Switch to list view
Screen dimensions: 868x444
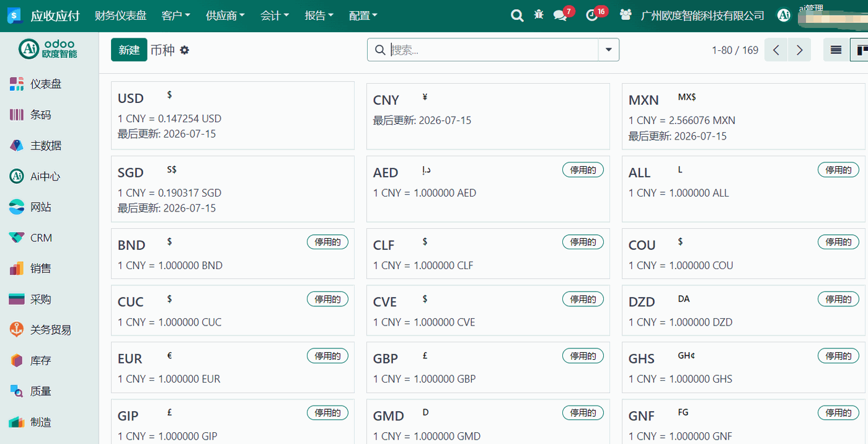pyautogui.click(x=836, y=50)
